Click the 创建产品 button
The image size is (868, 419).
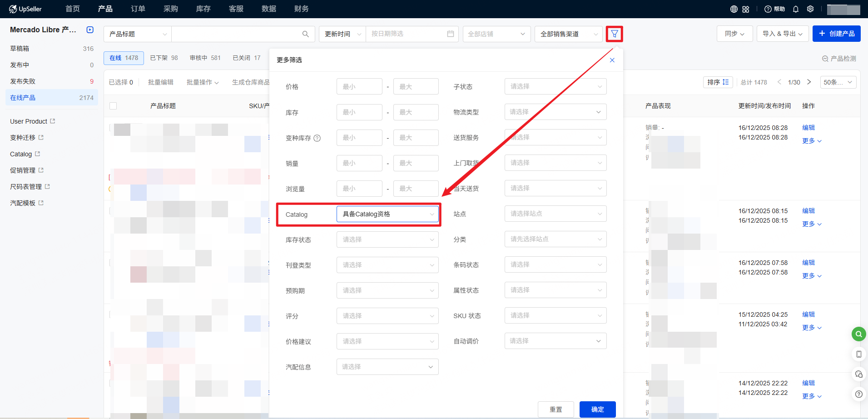(836, 34)
